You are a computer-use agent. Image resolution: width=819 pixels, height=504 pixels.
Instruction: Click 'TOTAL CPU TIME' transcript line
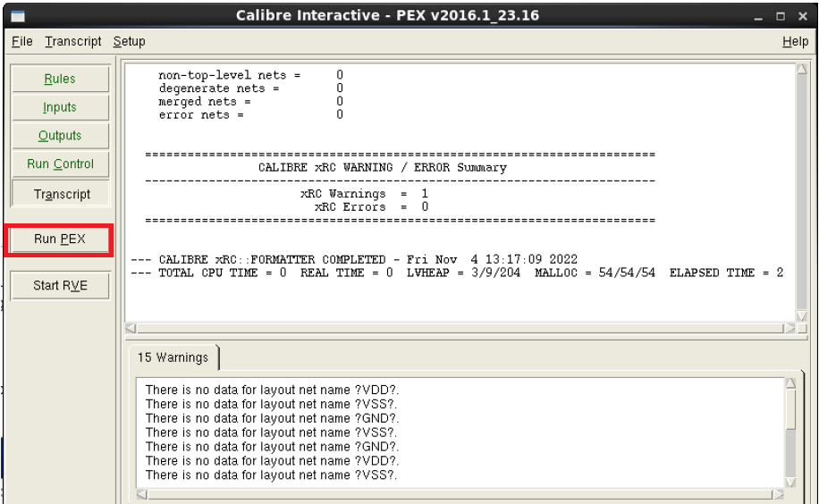click(457, 273)
